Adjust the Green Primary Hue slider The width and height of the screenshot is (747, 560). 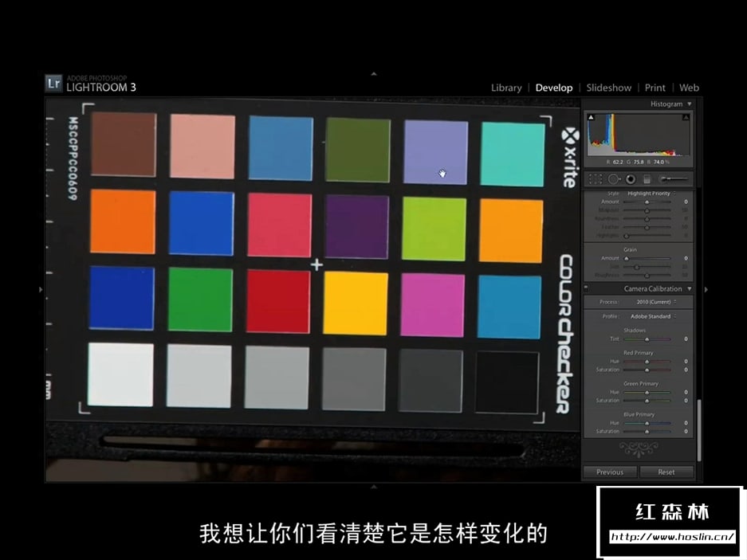pos(647,393)
